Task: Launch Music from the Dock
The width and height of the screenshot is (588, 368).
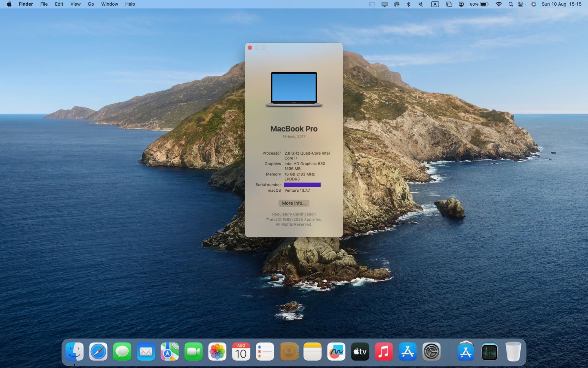Action: point(384,352)
